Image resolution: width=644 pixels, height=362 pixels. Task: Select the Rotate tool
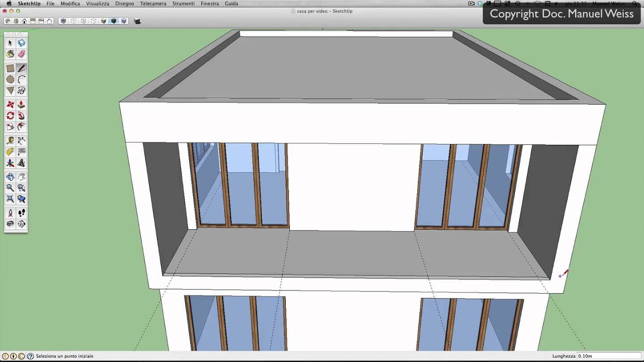(10, 116)
